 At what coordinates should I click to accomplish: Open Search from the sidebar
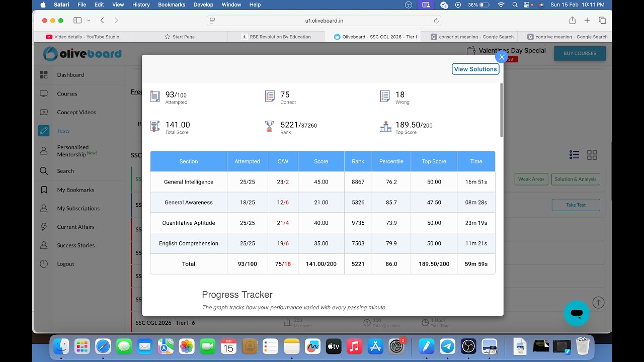(65, 171)
